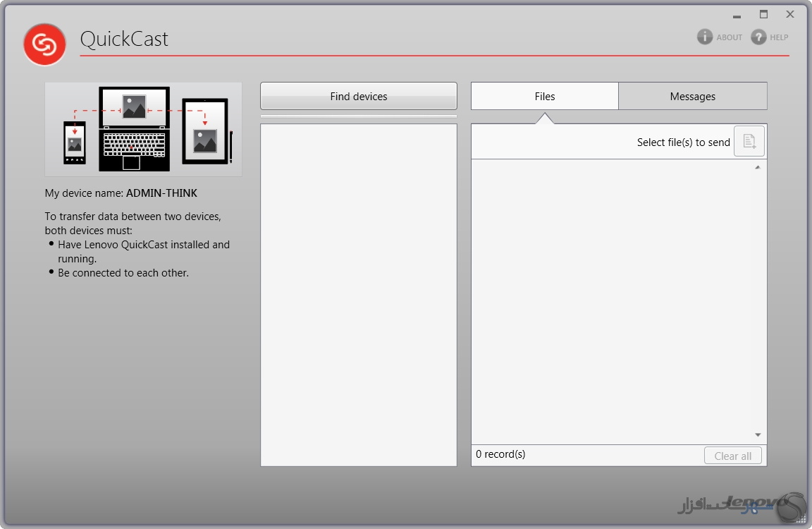
Task: Click the device transfer illustration image
Action: coord(144,129)
